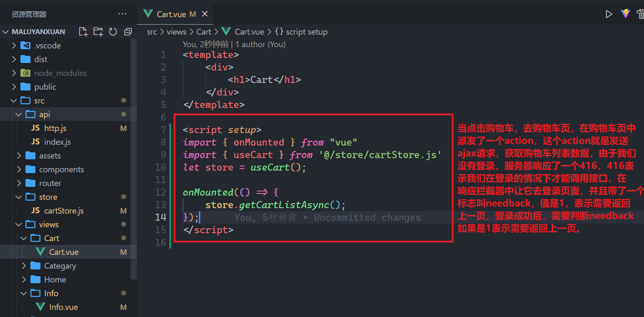
Task: Click the public folder icon
Action: 25,87
